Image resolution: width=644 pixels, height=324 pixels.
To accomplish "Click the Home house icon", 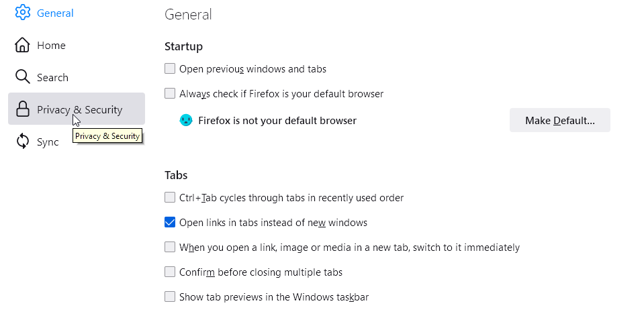I will (x=23, y=45).
